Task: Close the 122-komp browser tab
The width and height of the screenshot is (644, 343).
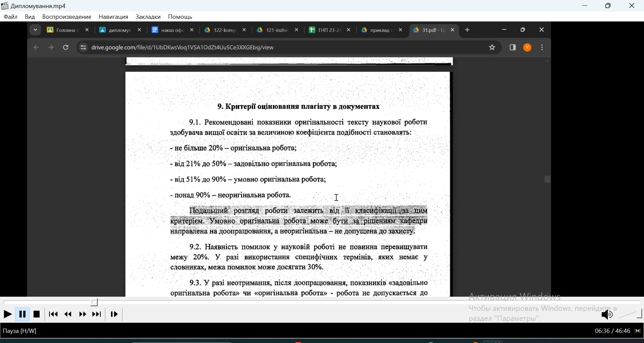Action: point(245,30)
